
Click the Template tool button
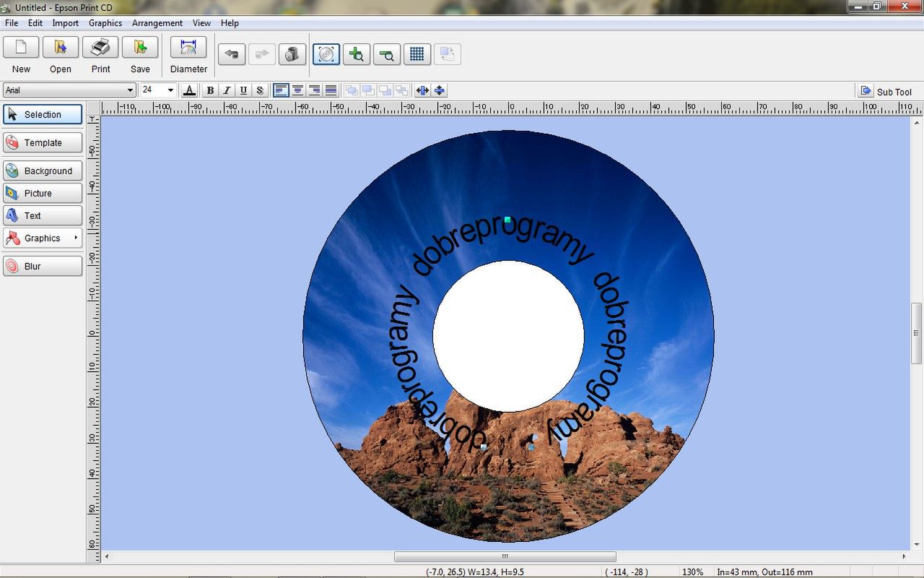pyautogui.click(x=43, y=142)
